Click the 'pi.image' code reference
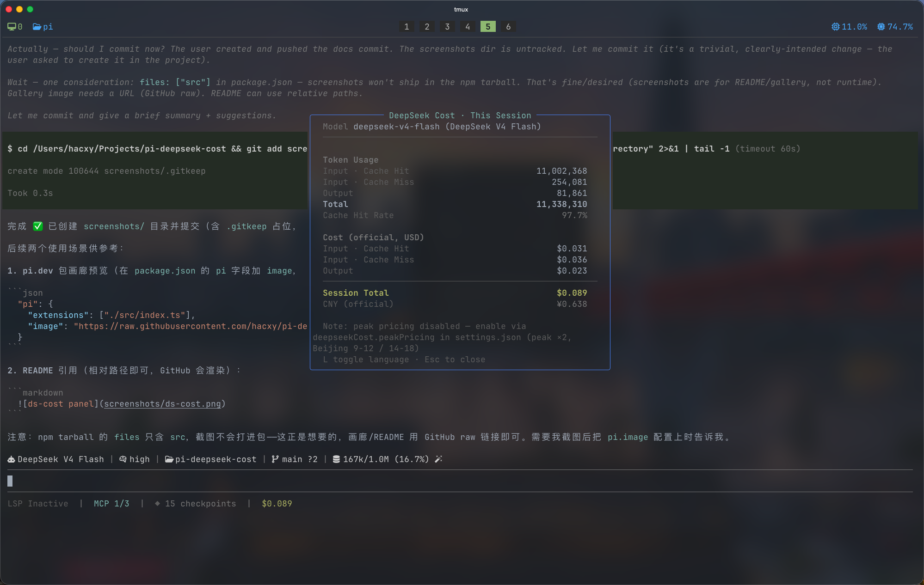Screen dimensions: 924x585 628,437
